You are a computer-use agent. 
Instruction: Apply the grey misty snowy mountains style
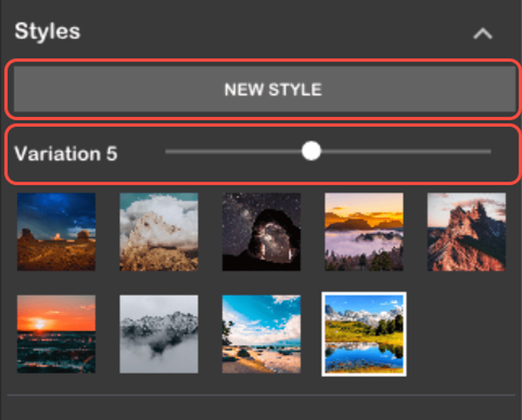click(159, 334)
